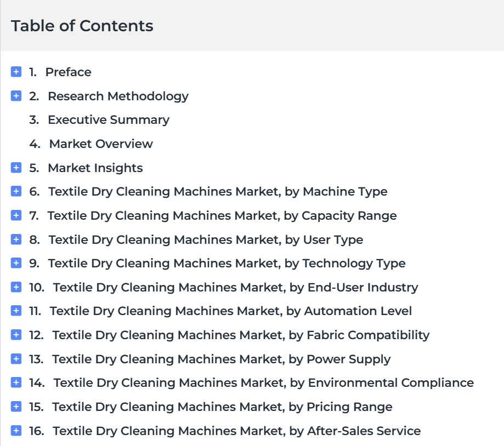
Task: Click plus icon next to Technology Type
Action: [16, 263]
